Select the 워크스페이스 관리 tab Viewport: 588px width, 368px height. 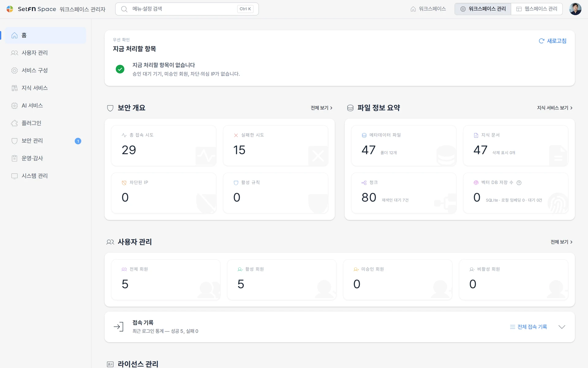point(483,9)
